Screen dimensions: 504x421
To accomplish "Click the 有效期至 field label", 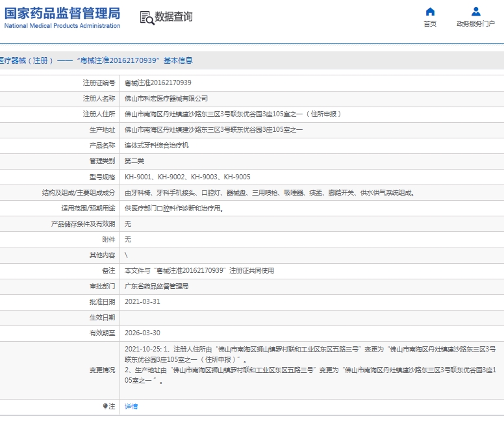I will click(x=102, y=333).
